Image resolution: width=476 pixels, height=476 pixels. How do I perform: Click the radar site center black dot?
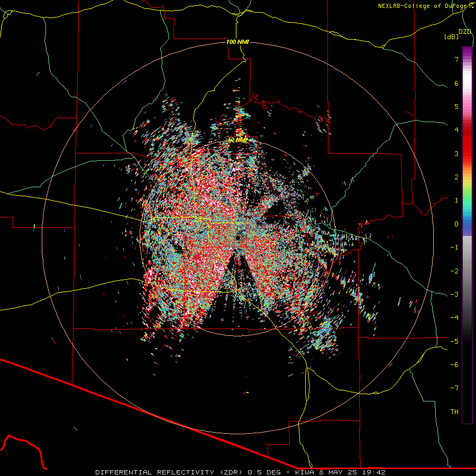click(x=237, y=237)
